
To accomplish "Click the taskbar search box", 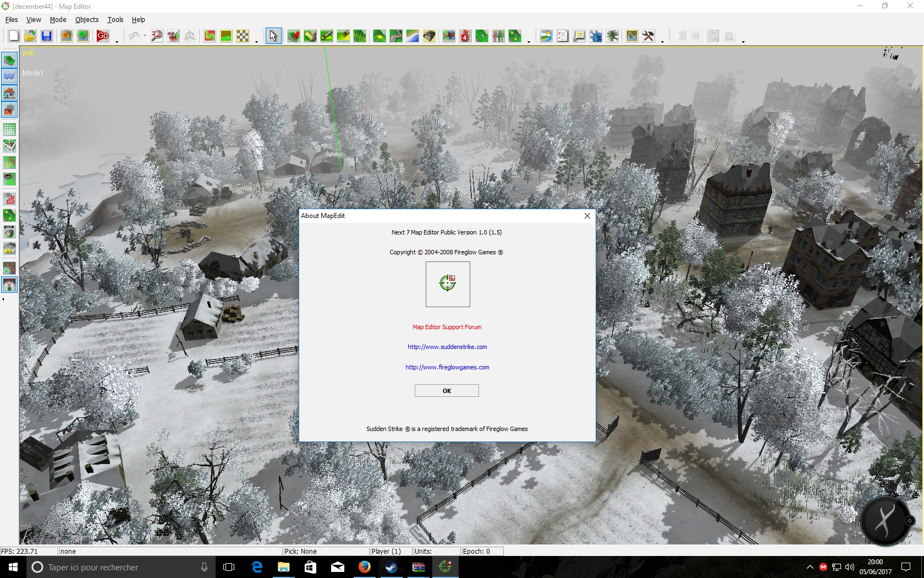I will pyautogui.click(x=120, y=567).
